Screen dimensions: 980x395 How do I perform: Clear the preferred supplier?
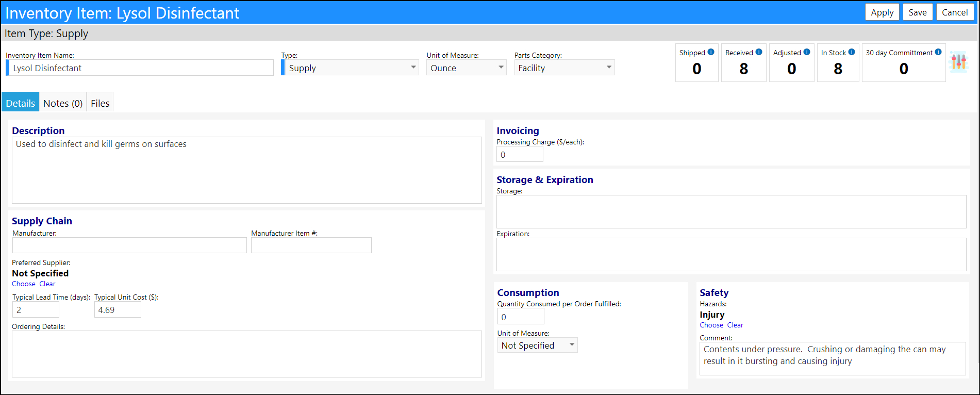tap(47, 284)
